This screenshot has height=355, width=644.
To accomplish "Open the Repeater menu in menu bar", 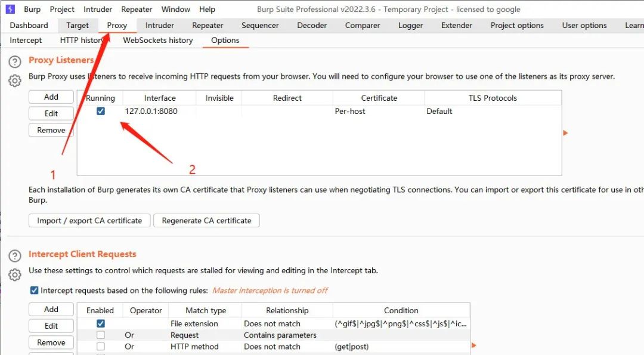I will [137, 9].
